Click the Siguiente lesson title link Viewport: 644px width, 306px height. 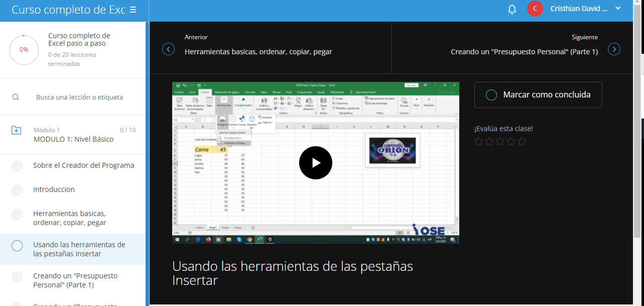[x=524, y=52]
